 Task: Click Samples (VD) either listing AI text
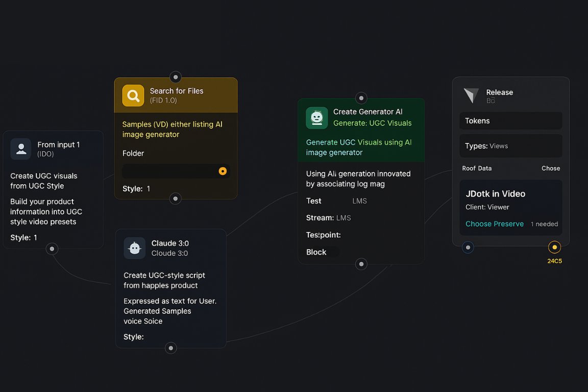172,129
